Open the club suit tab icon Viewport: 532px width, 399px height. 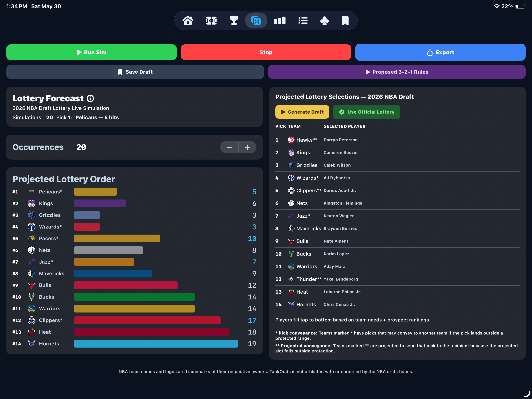[324, 20]
